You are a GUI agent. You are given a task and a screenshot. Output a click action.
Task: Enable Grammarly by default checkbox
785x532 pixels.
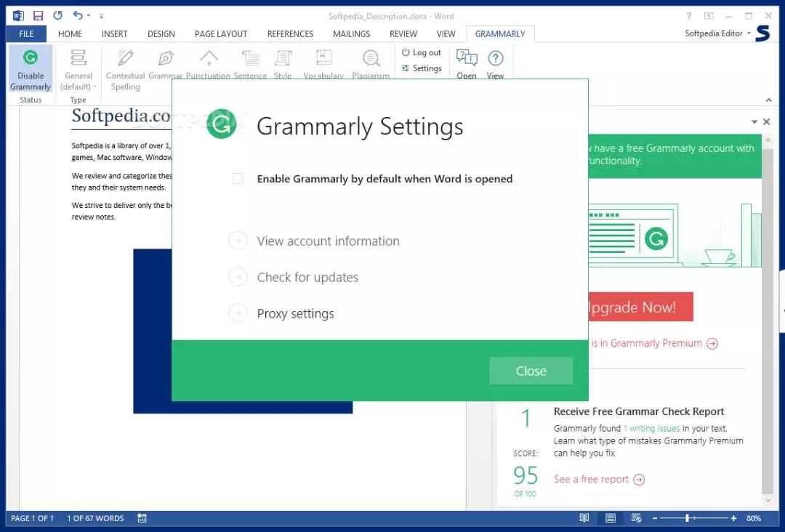tap(238, 179)
